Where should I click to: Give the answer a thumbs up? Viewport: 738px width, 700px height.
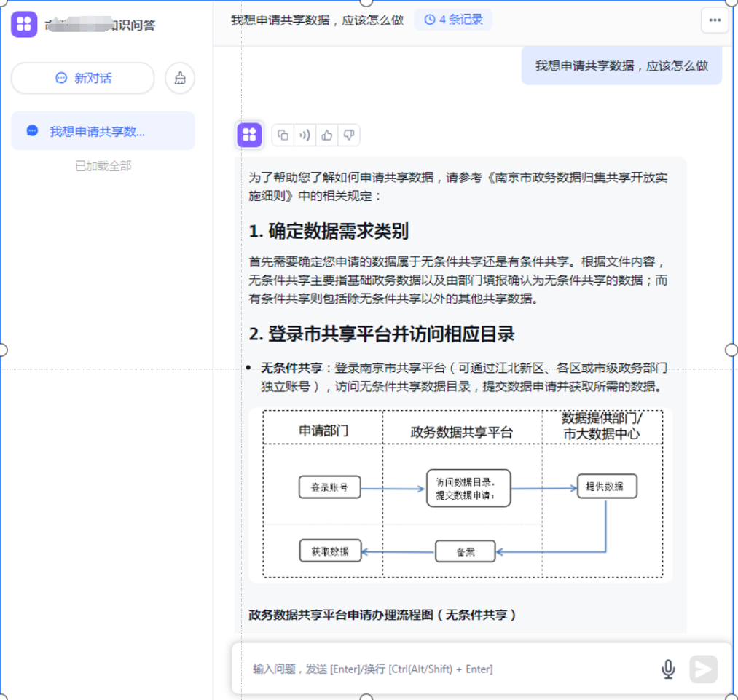pos(327,135)
